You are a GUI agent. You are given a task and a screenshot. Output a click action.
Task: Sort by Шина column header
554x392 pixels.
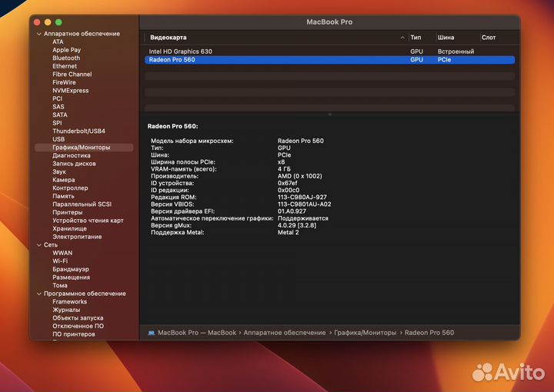click(446, 38)
